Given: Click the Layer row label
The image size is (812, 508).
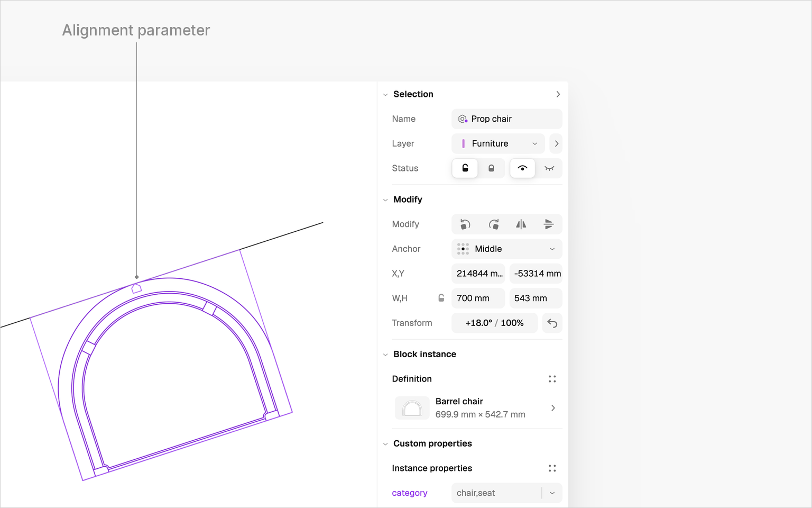Looking at the screenshot, I should (x=403, y=144).
